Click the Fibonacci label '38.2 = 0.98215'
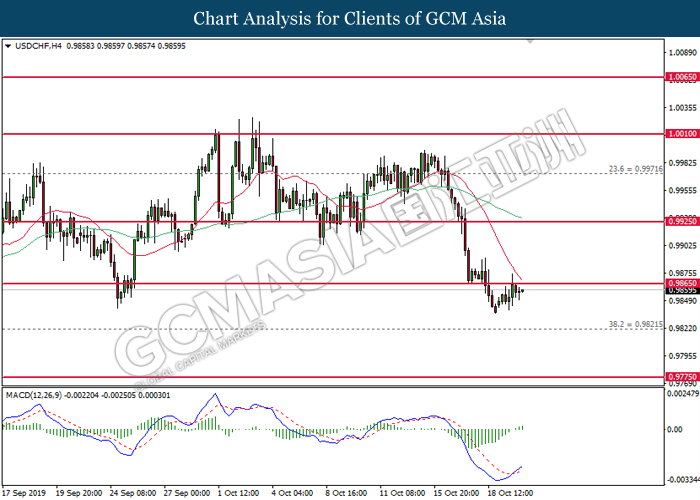700x500 pixels. tap(636, 325)
